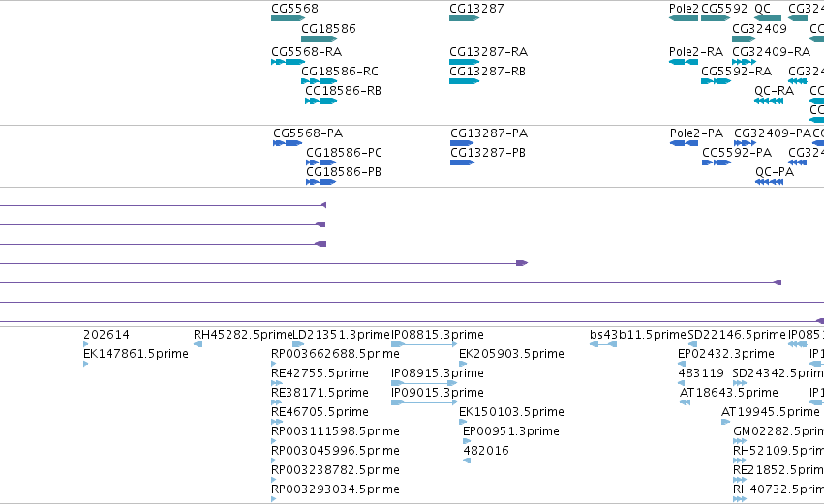
Task: Click the Pole2-PA protein label
Action: [696, 133]
